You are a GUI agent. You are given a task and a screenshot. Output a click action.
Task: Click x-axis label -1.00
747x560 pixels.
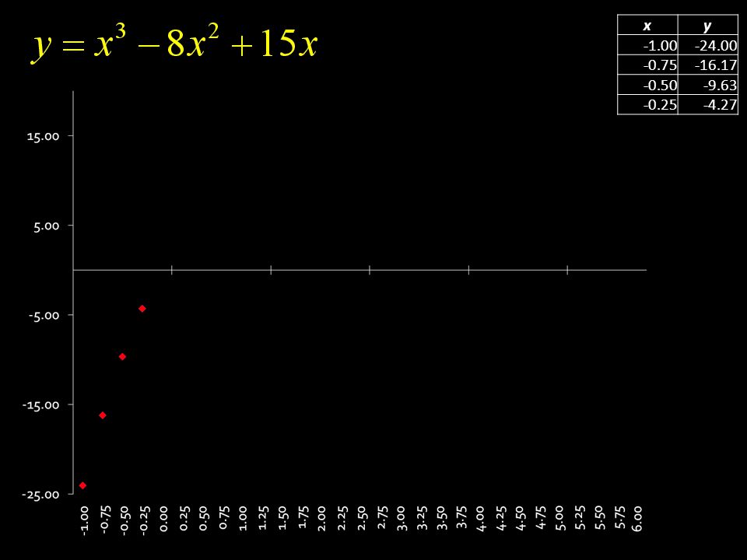coord(84,520)
